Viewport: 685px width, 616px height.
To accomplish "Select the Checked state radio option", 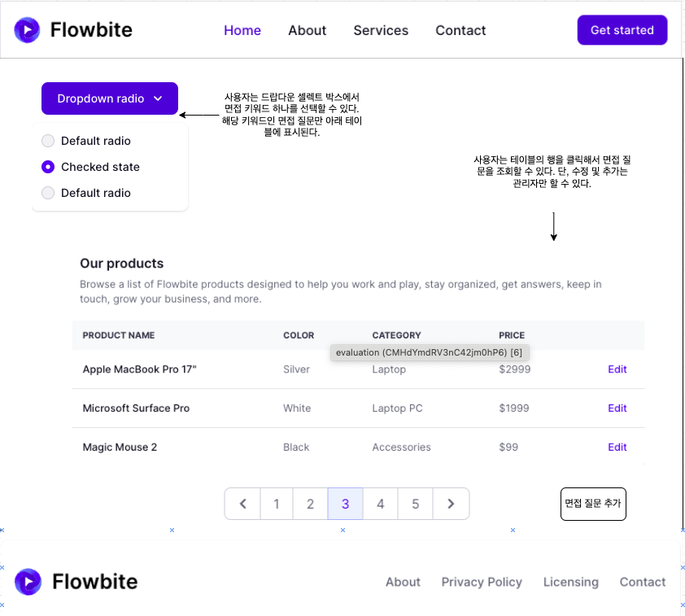I will pos(48,167).
